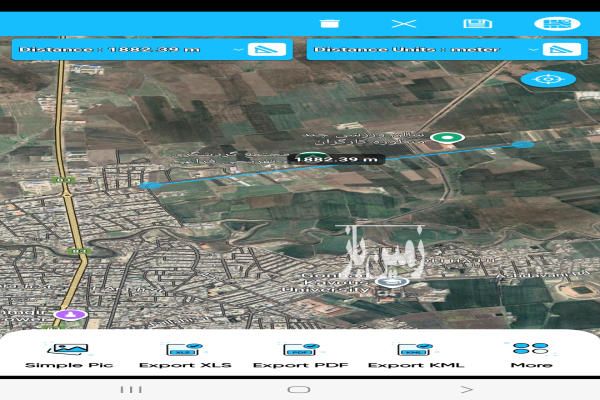The width and height of the screenshot is (600, 400).
Task: Tap the save floppy disk icon
Action: click(477, 23)
